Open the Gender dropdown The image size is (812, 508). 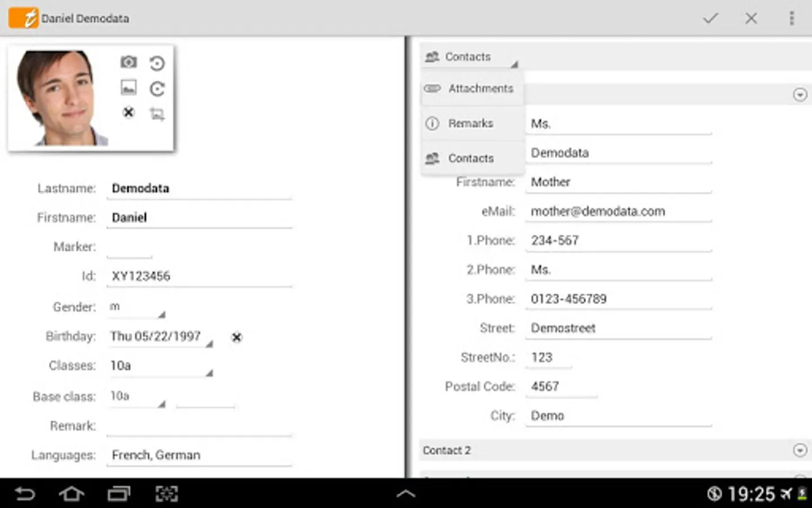click(x=136, y=308)
